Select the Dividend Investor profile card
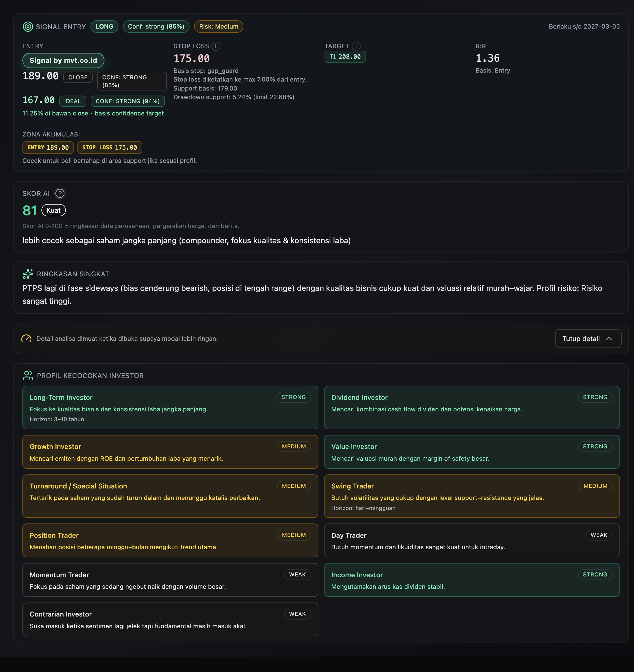 coord(472,407)
